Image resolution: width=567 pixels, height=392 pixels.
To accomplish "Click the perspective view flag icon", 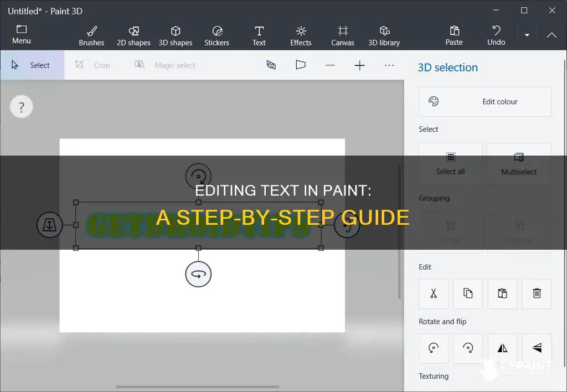I will (x=301, y=65).
